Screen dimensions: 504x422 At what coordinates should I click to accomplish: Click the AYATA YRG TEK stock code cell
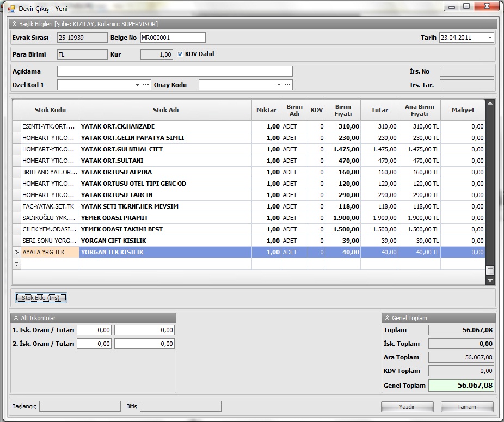(50, 252)
